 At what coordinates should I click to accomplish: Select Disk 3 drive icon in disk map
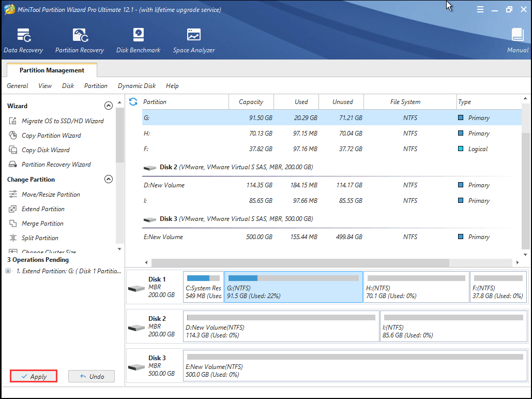136,367
